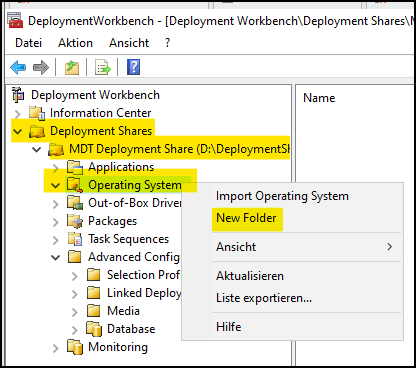The image size is (416, 368).
Task: Click the Database folder icon
Action: pos(94,329)
